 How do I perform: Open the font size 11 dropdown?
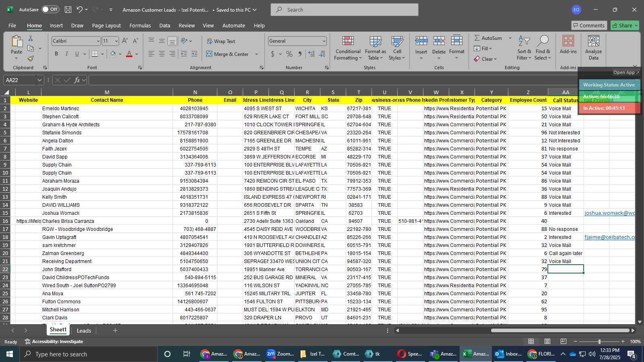(x=116, y=41)
